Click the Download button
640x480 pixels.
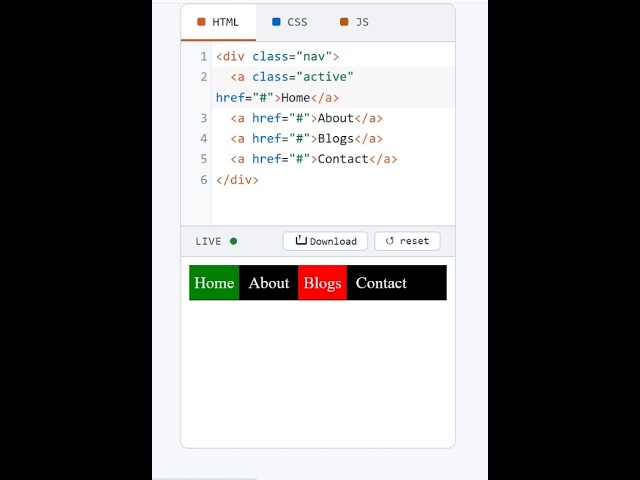325,241
